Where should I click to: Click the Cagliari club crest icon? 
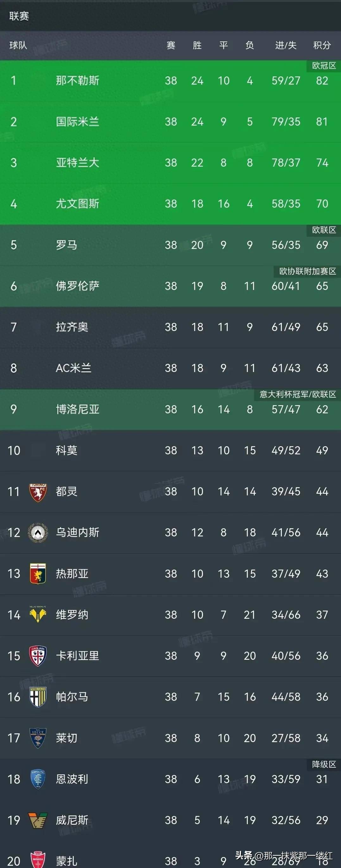tap(38, 656)
